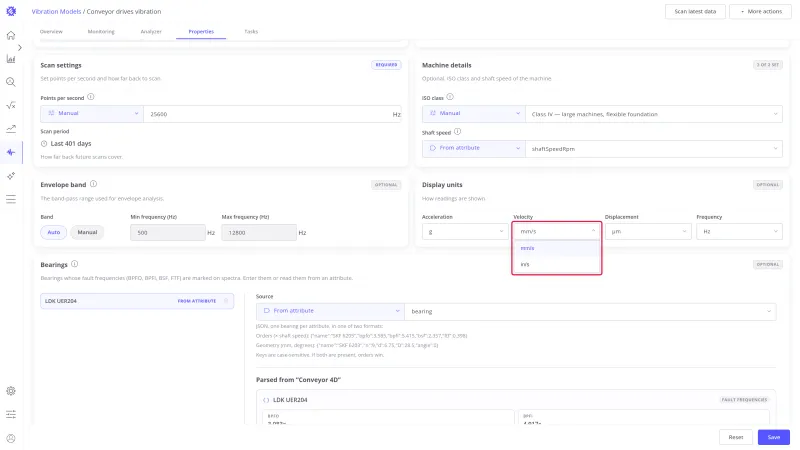This screenshot has width=800, height=450.
Task: Click the Max frequency field
Action: [259, 233]
